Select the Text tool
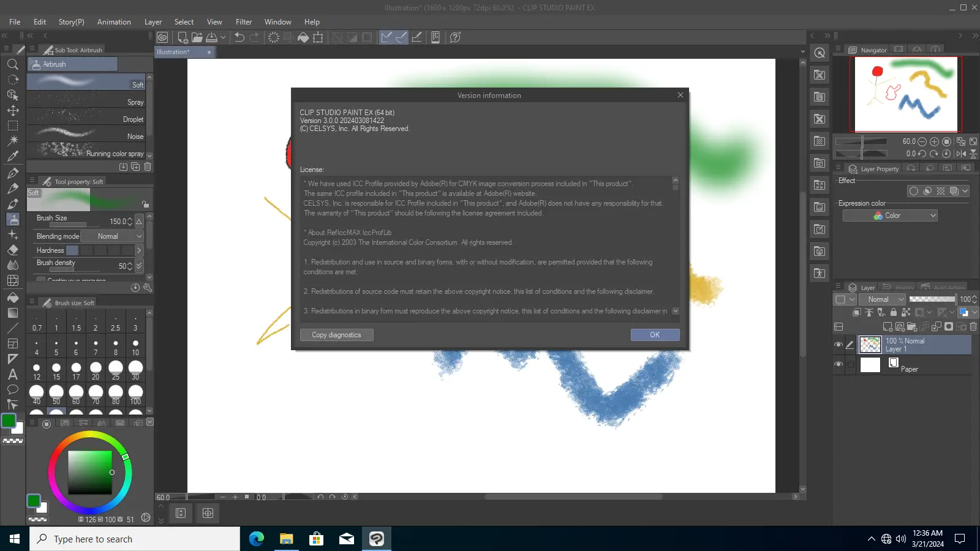 [x=12, y=374]
